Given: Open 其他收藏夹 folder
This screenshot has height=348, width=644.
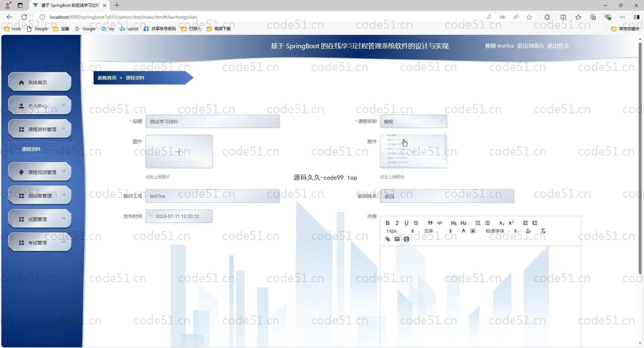Looking at the screenshot, I should [x=626, y=29].
